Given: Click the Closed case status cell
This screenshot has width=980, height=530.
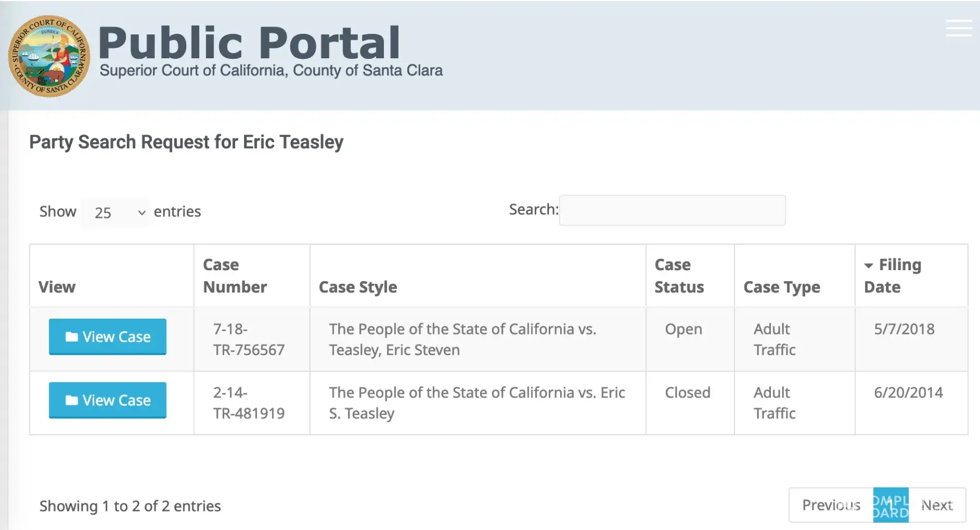Looking at the screenshot, I should [x=687, y=393].
